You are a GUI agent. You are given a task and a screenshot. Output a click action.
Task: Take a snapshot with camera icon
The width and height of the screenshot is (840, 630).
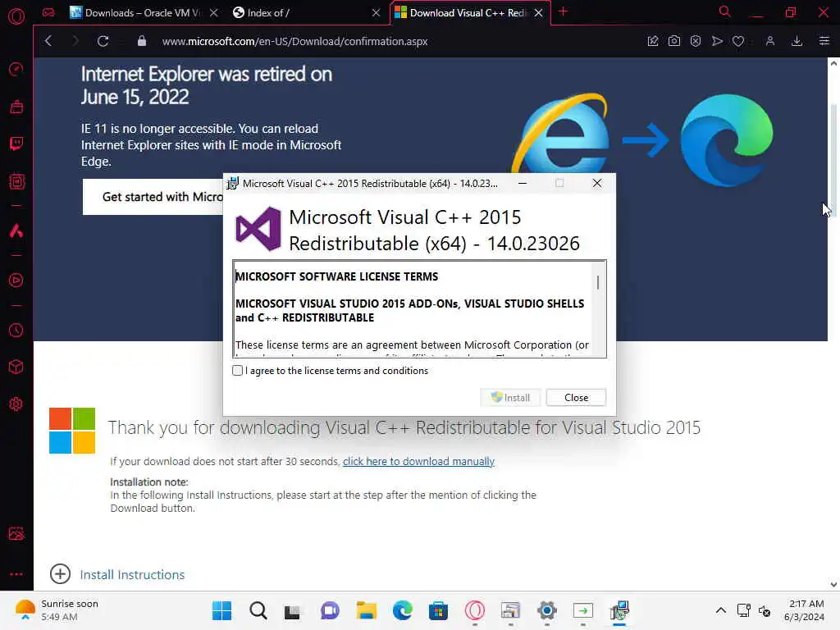(x=674, y=41)
